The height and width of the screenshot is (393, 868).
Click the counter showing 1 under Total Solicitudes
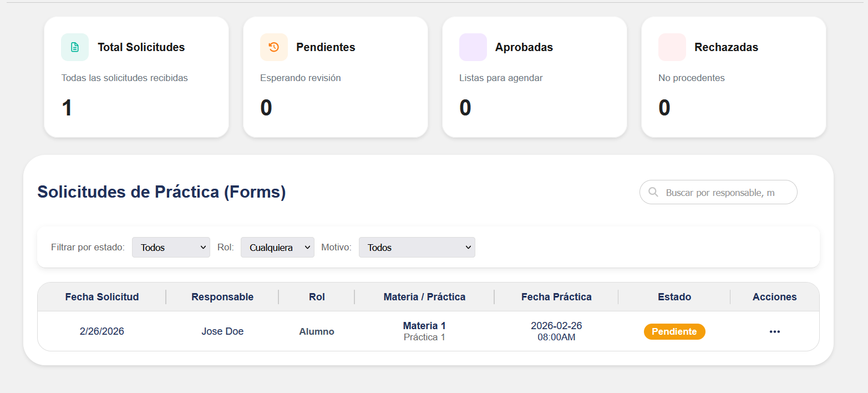point(67,108)
